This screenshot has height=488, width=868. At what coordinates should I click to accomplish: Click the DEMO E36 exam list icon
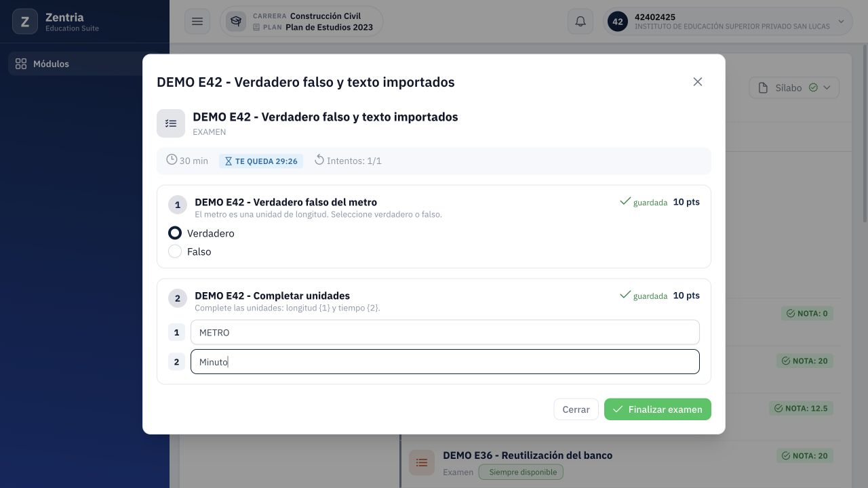(x=422, y=463)
